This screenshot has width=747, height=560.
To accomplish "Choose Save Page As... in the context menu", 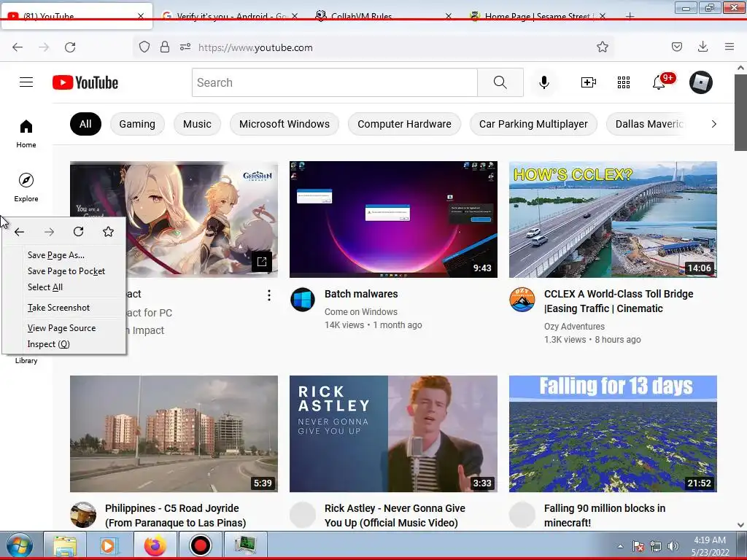I will (56, 255).
